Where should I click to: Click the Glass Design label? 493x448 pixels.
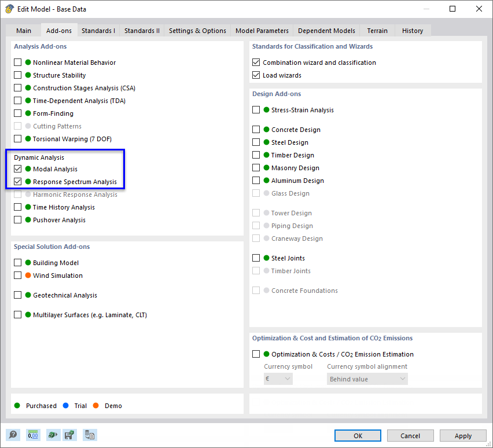290,193
